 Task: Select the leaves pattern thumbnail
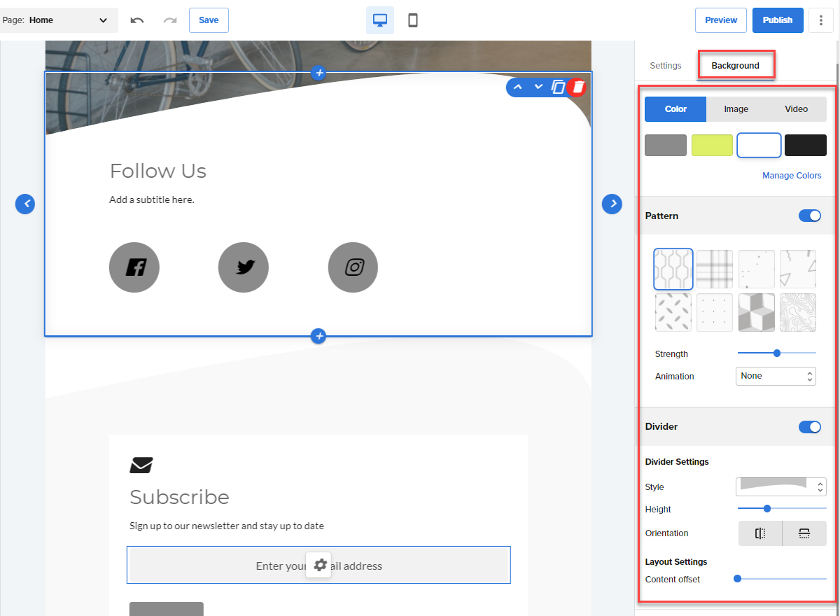click(x=673, y=312)
